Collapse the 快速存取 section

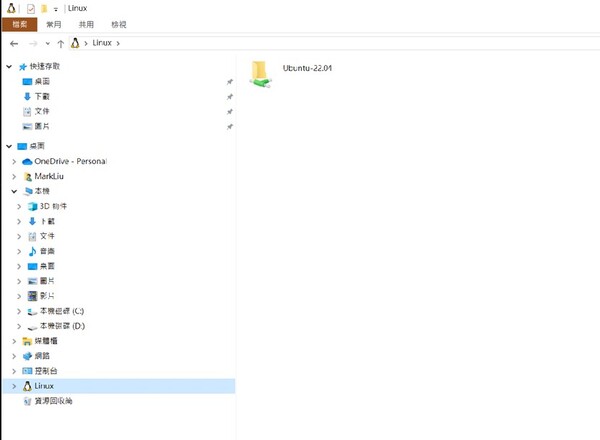tap(9, 66)
